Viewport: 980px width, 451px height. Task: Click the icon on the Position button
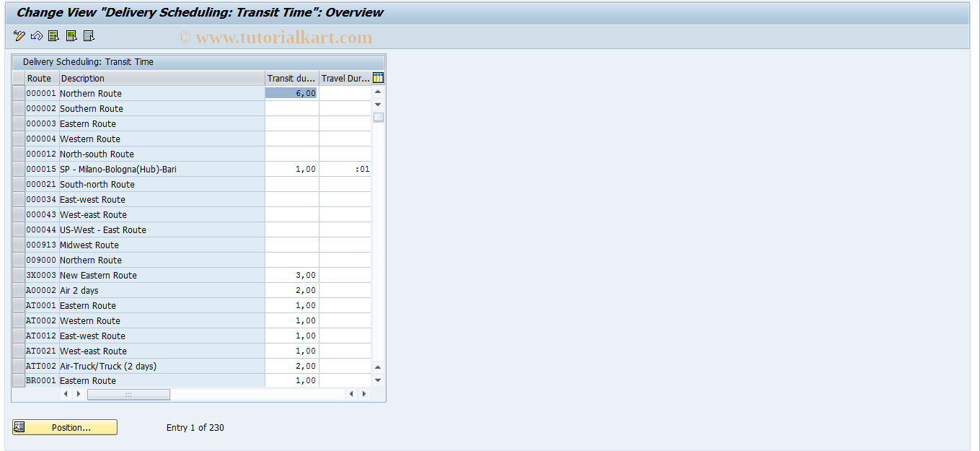tap(19, 427)
